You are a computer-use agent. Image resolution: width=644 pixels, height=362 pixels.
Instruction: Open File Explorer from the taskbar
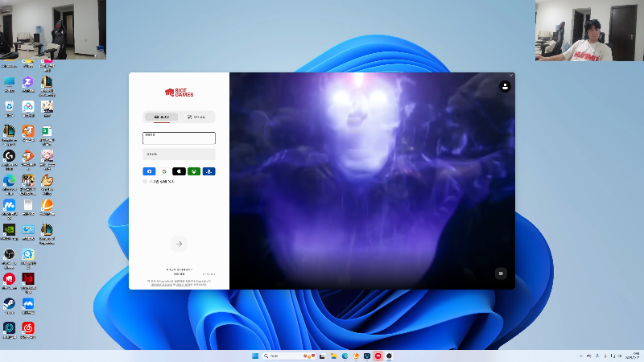333,356
